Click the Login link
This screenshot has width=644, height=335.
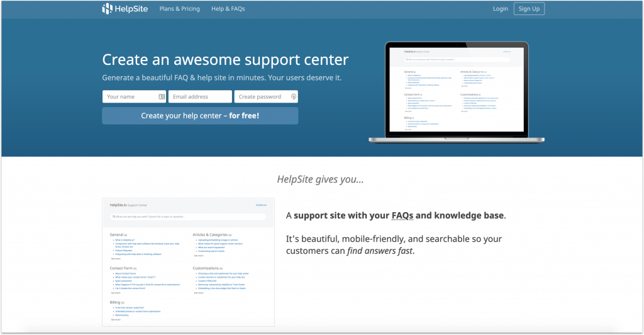pos(500,9)
